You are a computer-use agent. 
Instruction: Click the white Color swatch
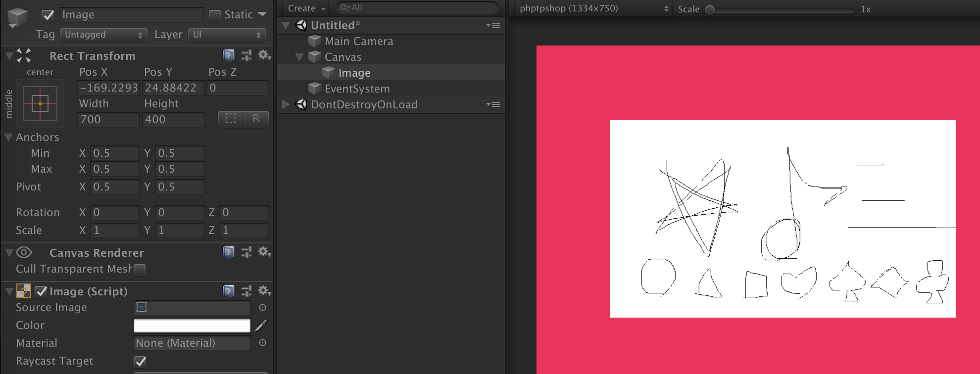192,325
